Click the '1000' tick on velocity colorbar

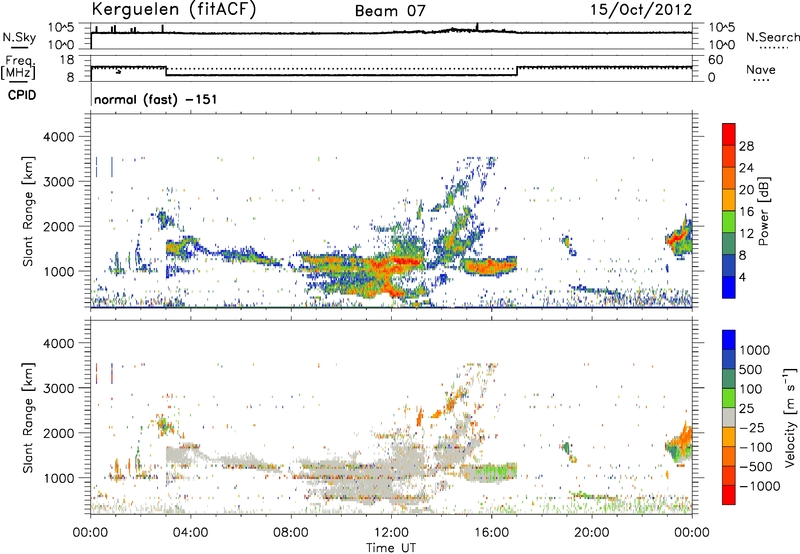coord(755,350)
